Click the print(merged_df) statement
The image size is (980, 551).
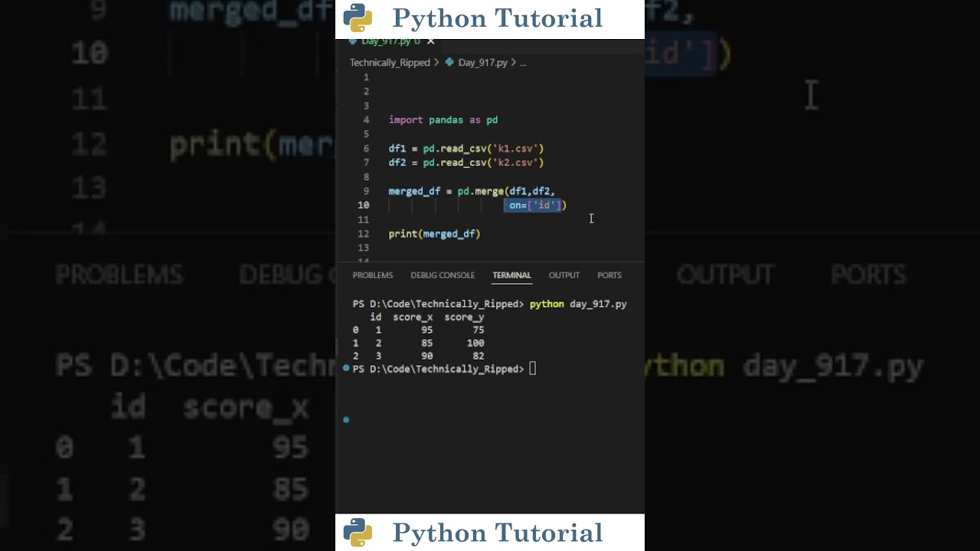[x=434, y=234]
